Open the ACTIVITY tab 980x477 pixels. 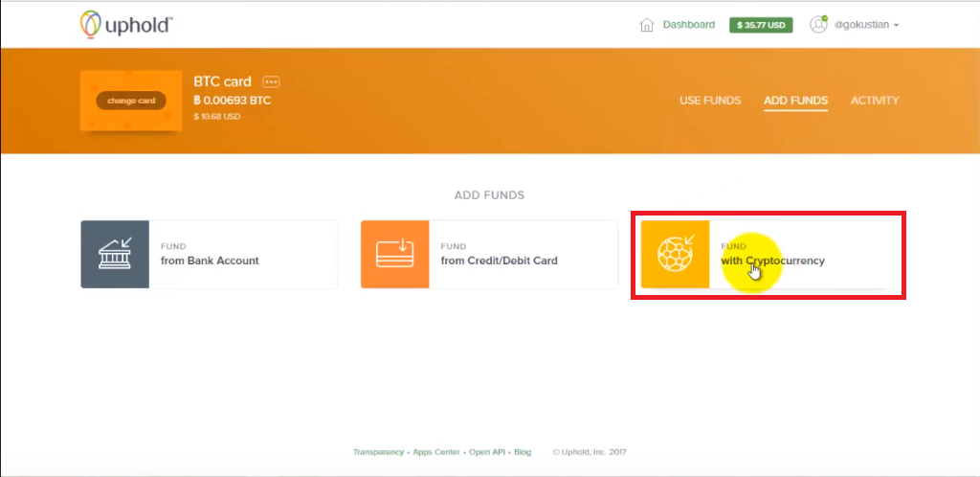click(875, 101)
